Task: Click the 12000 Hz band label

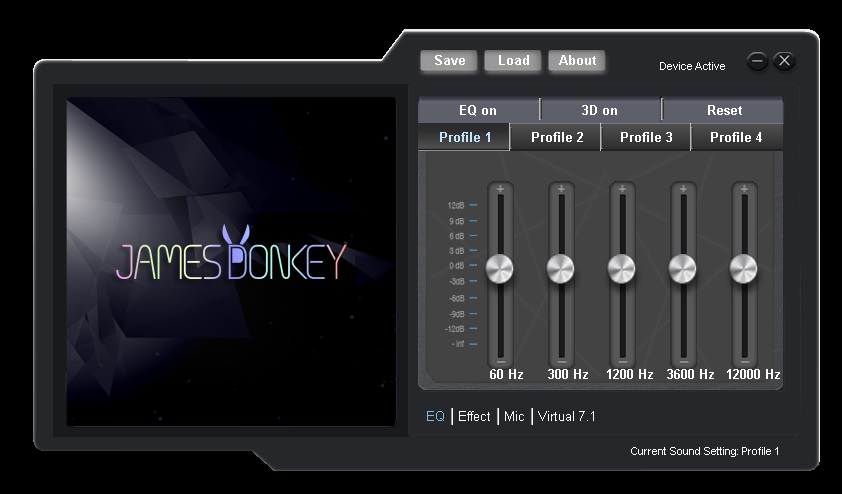Action: coord(753,374)
